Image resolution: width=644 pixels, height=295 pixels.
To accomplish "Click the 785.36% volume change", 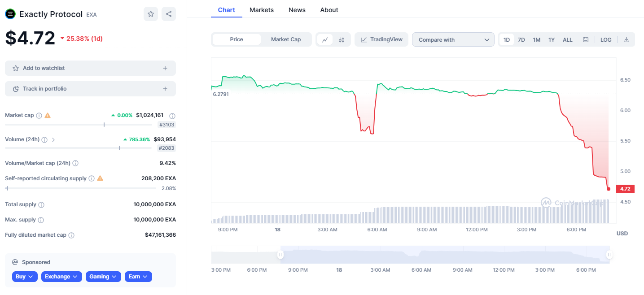I will click(136, 139).
